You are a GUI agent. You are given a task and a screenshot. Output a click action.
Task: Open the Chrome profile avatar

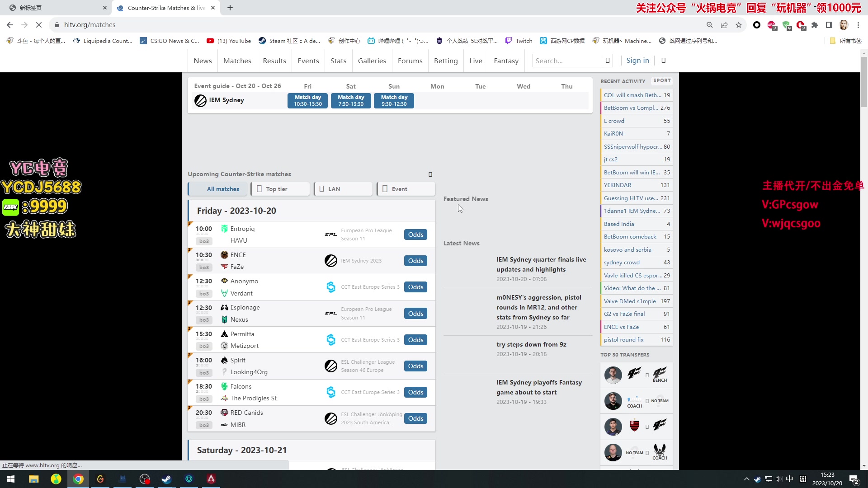844,25
